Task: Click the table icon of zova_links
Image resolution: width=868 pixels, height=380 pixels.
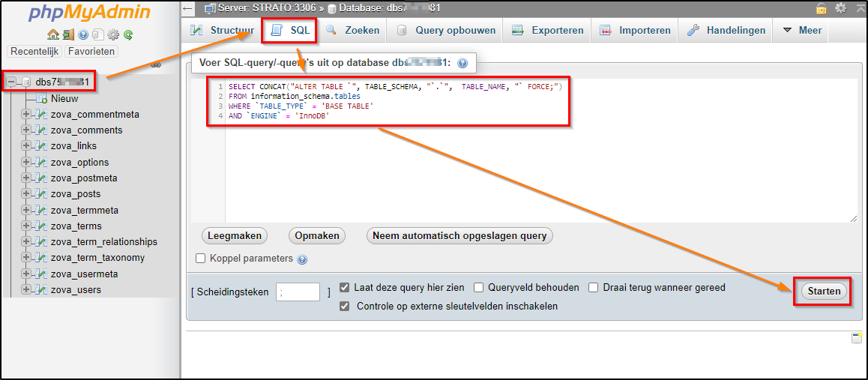Action: (41, 146)
